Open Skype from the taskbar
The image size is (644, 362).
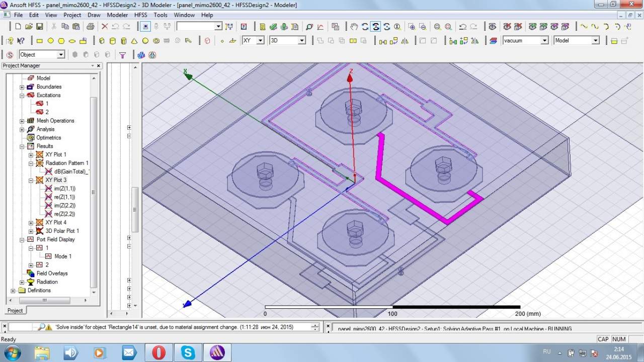(x=188, y=352)
